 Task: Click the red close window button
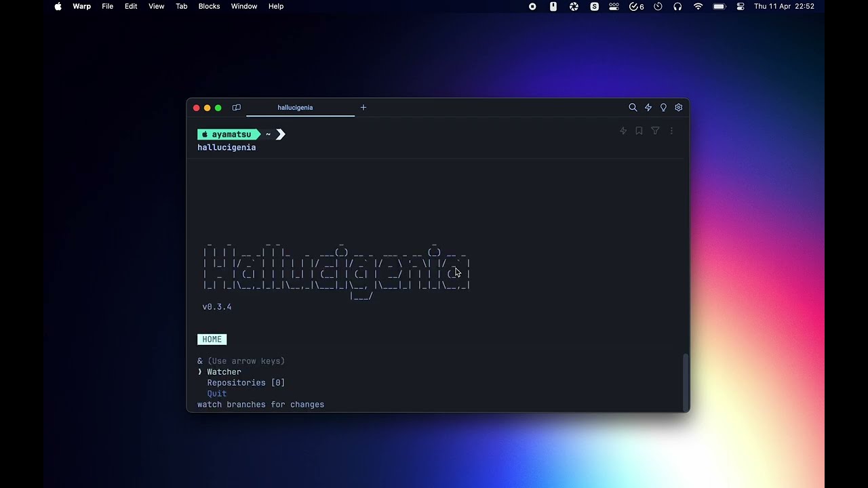197,108
